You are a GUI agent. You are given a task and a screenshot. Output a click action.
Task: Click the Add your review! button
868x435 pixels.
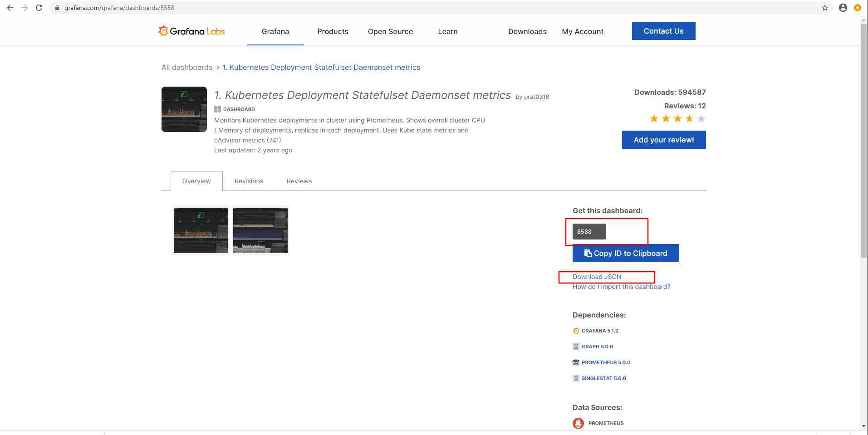tap(664, 140)
